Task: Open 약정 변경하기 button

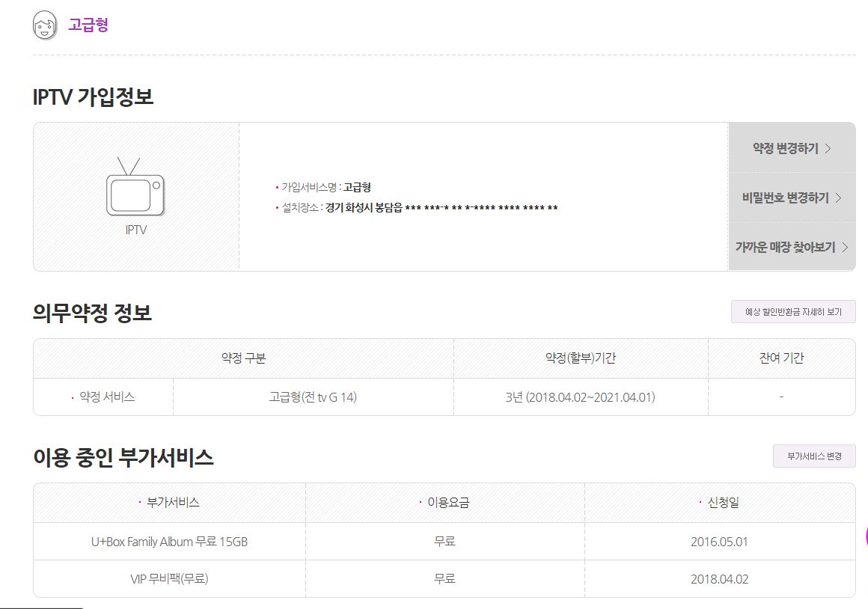Action: (792, 148)
